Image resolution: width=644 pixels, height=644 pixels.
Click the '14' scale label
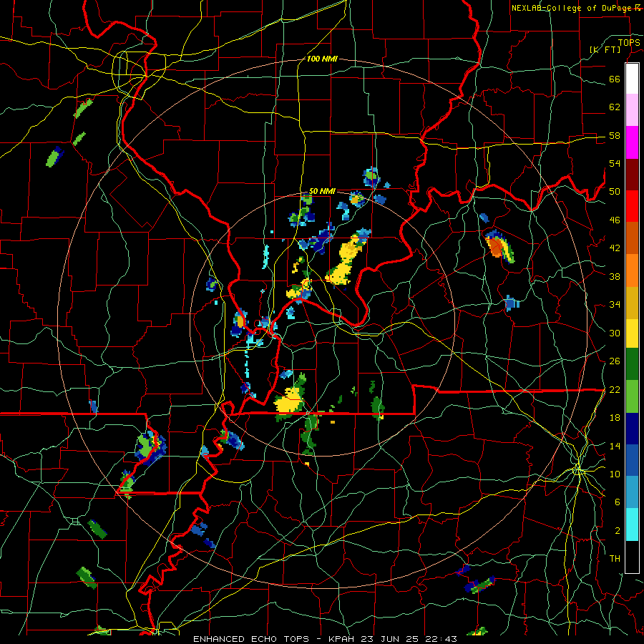[615, 446]
